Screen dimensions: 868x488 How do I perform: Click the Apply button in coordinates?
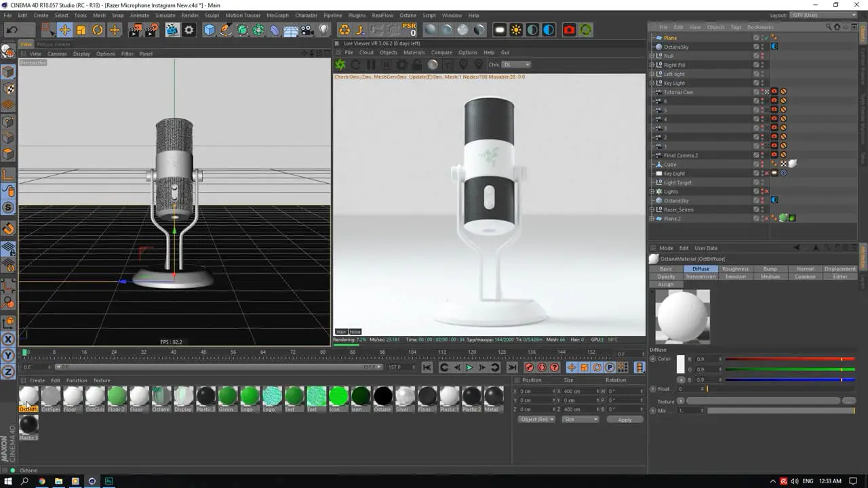[x=625, y=420]
